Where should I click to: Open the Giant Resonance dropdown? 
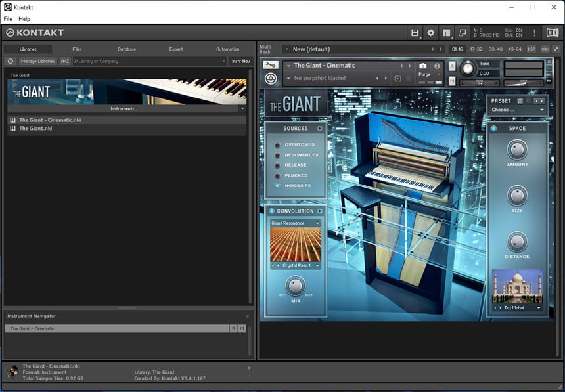[x=296, y=223]
